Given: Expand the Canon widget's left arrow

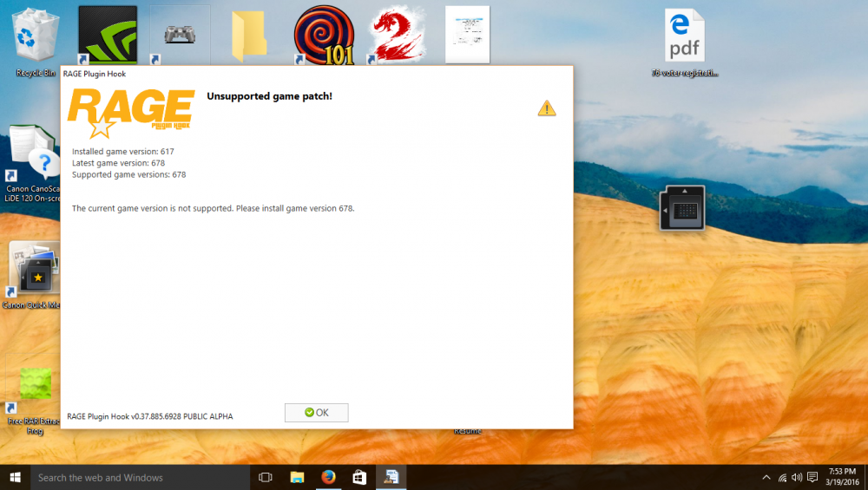Looking at the screenshot, I should (x=665, y=210).
